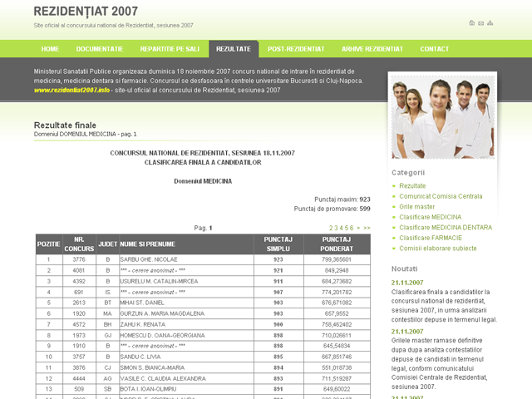Follow the www.rezidentiat2007.info link
532x399 pixels.
(71, 90)
